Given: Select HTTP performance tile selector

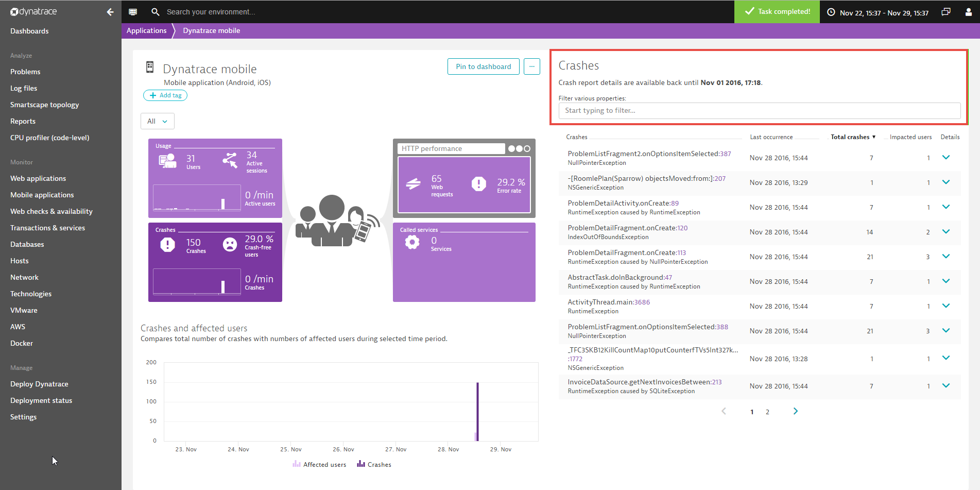Looking at the screenshot, I should (x=451, y=148).
